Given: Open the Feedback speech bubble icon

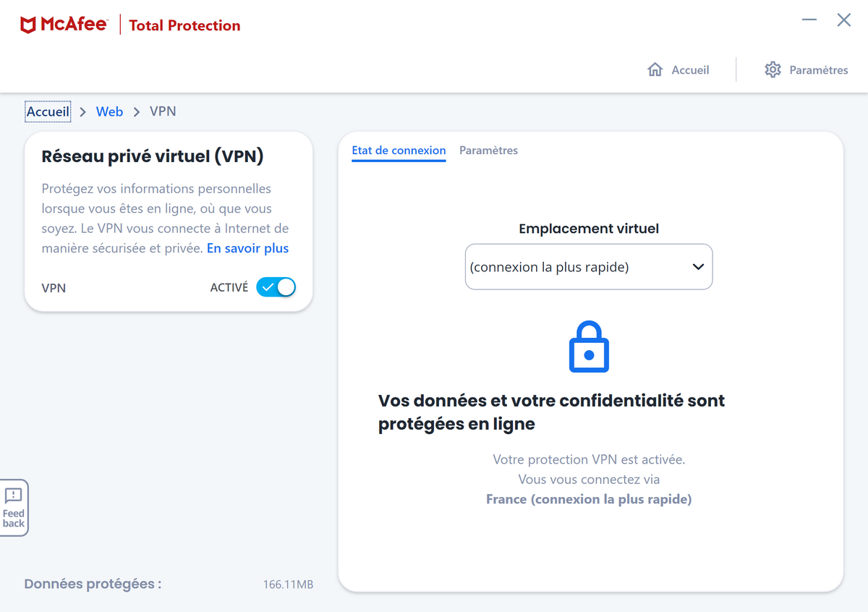Looking at the screenshot, I should tap(14, 496).
